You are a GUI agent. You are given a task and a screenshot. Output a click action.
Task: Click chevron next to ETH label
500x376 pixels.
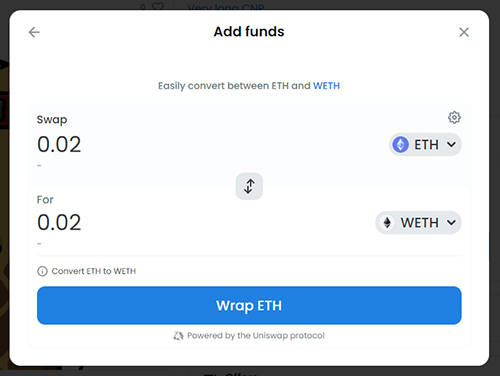pyautogui.click(x=451, y=145)
